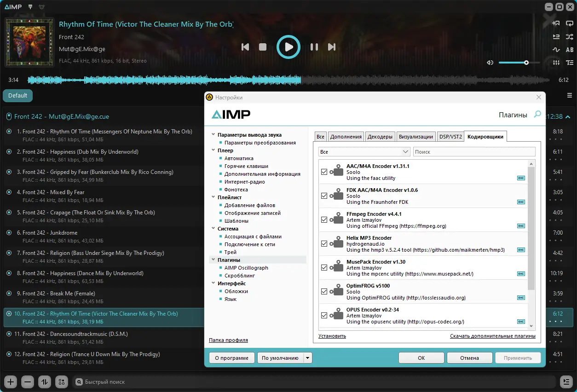Click the 'ОК' button
577x392 pixels.
point(421,358)
